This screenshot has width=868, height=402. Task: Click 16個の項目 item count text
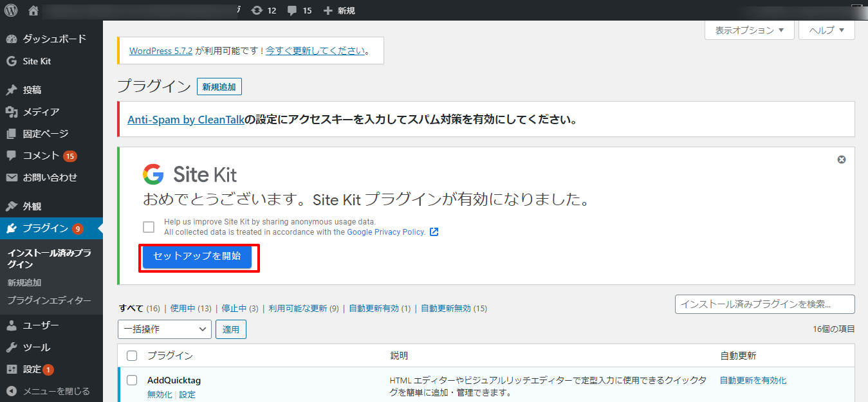pyautogui.click(x=834, y=329)
